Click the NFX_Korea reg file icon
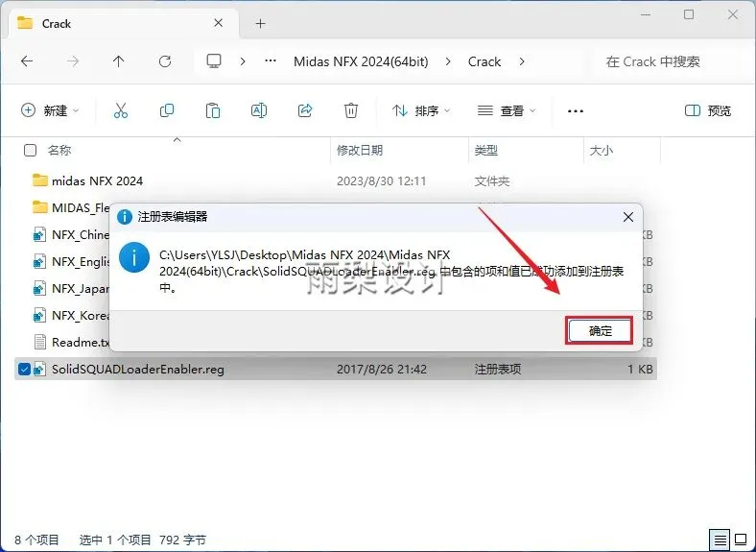This screenshot has width=756, height=552. tap(39, 316)
